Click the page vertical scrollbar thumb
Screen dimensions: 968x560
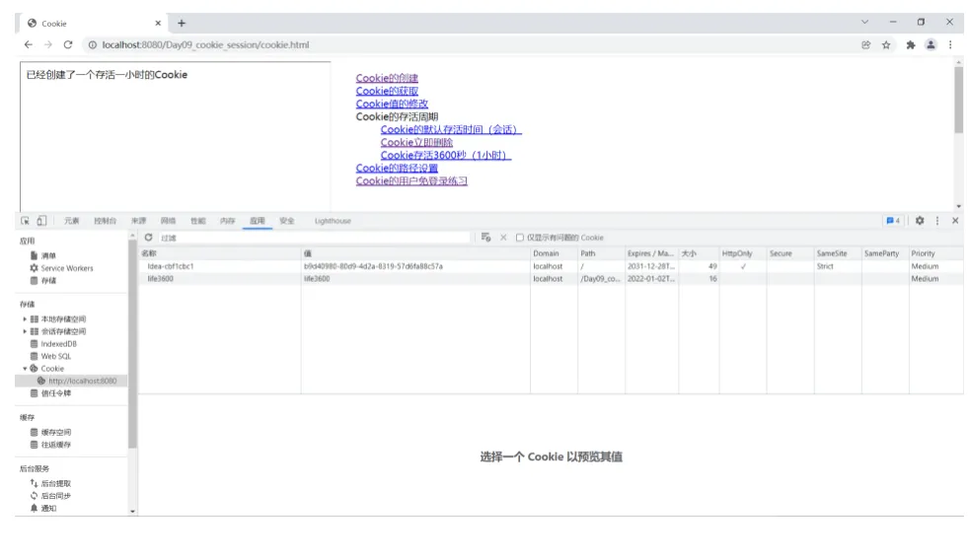(958, 100)
